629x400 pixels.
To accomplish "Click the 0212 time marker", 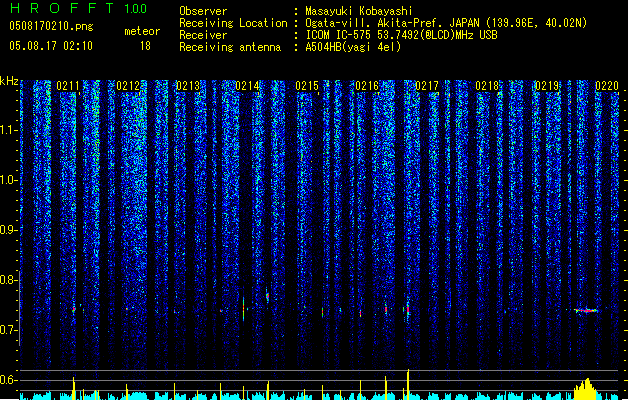I will [x=128, y=86].
